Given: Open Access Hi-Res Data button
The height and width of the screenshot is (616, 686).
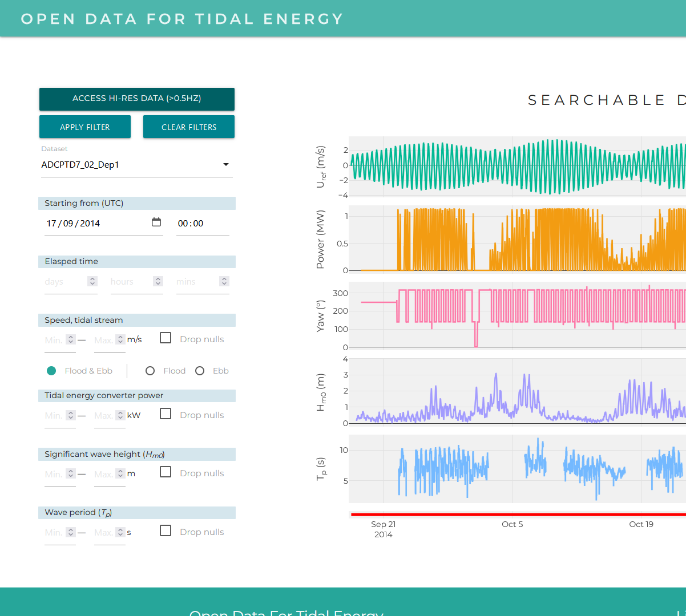Looking at the screenshot, I should [137, 99].
